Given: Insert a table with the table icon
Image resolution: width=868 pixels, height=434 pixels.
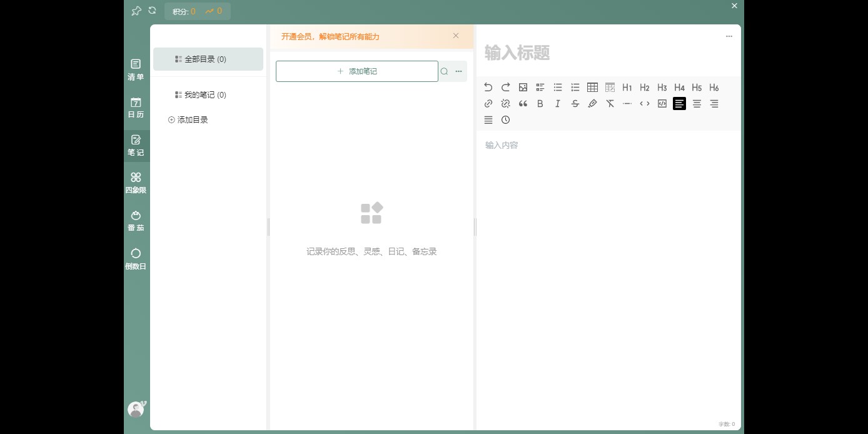Looking at the screenshot, I should (592, 88).
